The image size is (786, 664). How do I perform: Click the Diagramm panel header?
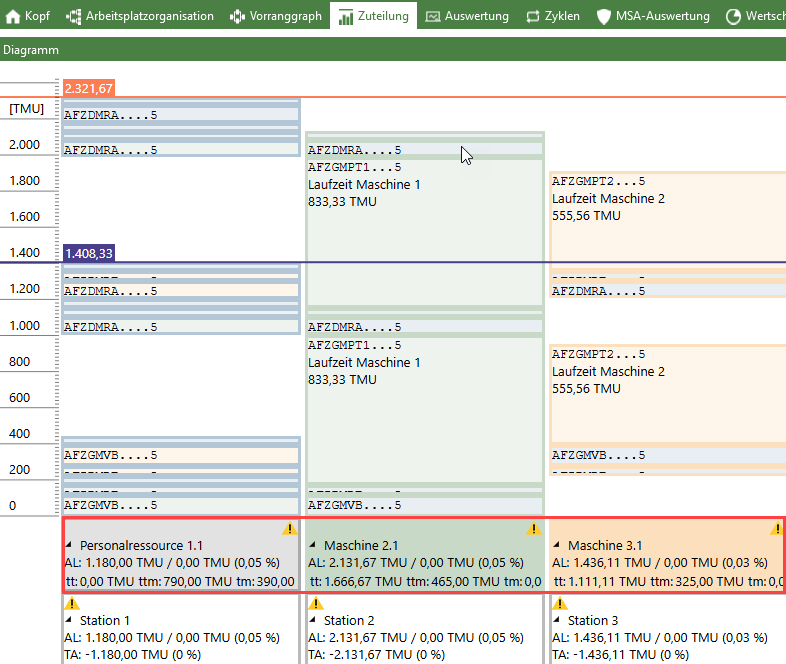click(x=31, y=49)
